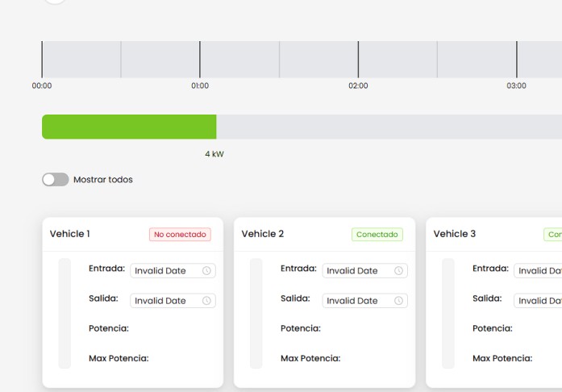The width and height of the screenshot is (562, 392).
Task: Select Vehicle 3 Entrada time input
Action: 538,271
